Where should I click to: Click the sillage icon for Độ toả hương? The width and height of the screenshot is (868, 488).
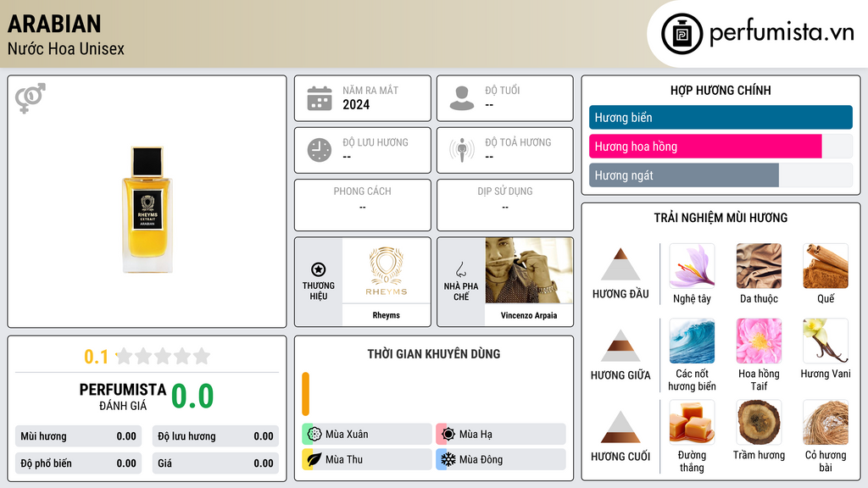click(x=462, y=150)
